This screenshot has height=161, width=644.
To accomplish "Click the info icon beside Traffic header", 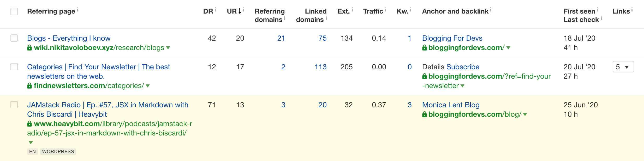I will pos(385,9).
